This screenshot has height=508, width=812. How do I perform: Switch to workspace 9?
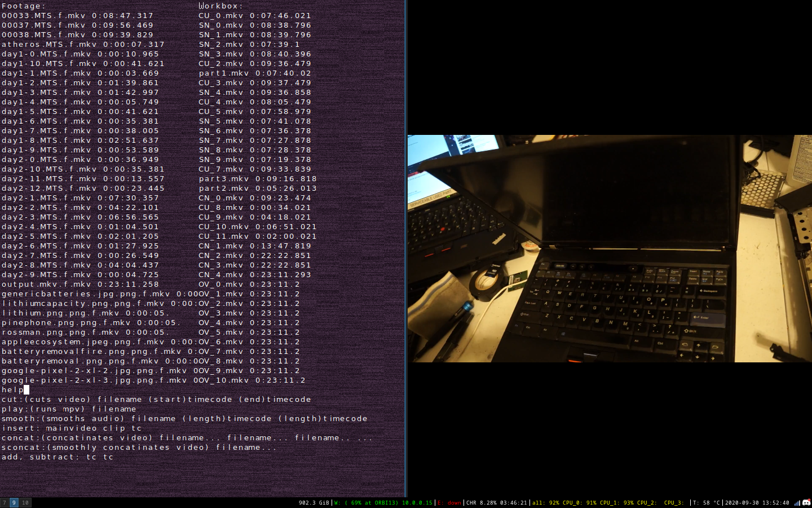click(14, 502)
